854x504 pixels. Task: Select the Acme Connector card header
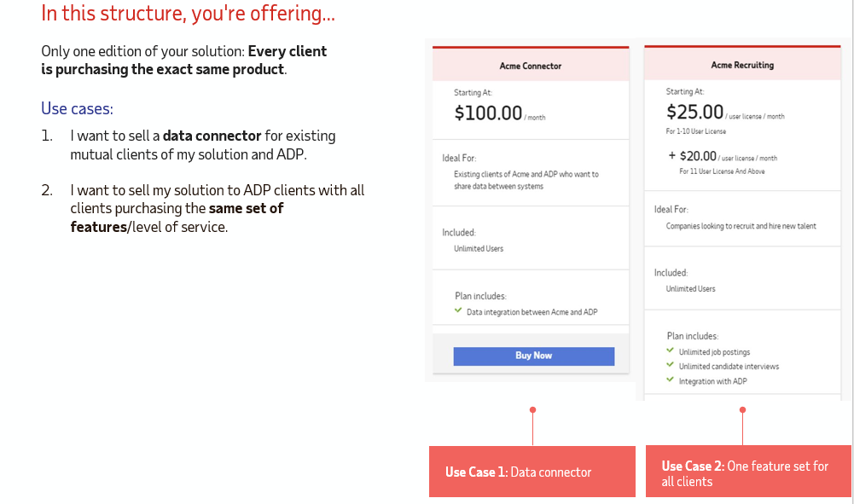pos(531,65)
